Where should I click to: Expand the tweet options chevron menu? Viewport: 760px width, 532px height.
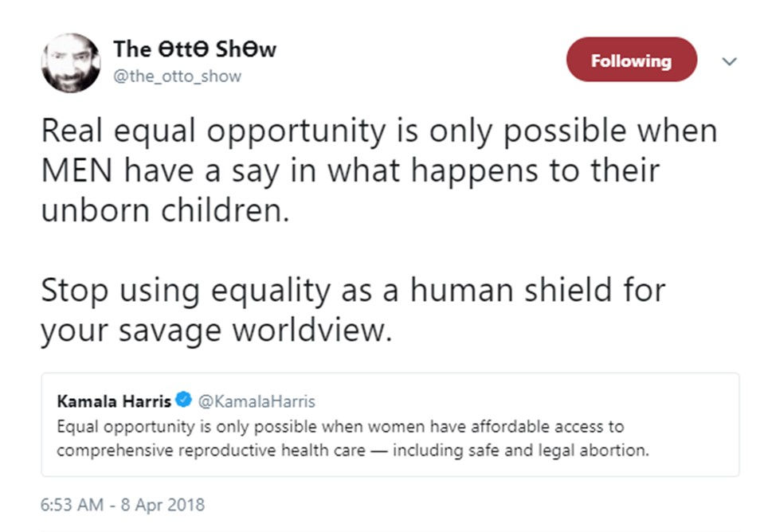(729, 61)
